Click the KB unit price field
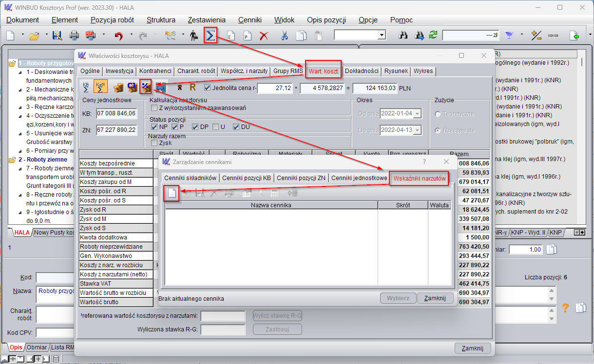This screenshot has width=594, height=364. pos(116,113)
